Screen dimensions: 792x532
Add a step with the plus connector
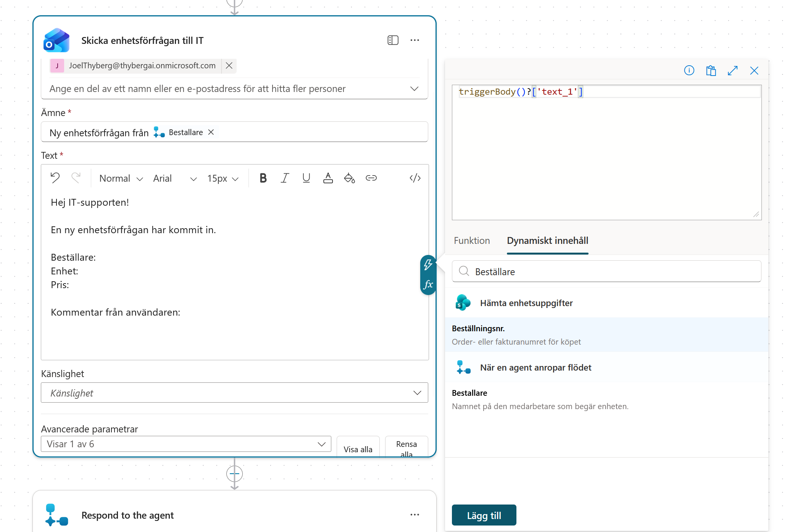click(234, 474)
